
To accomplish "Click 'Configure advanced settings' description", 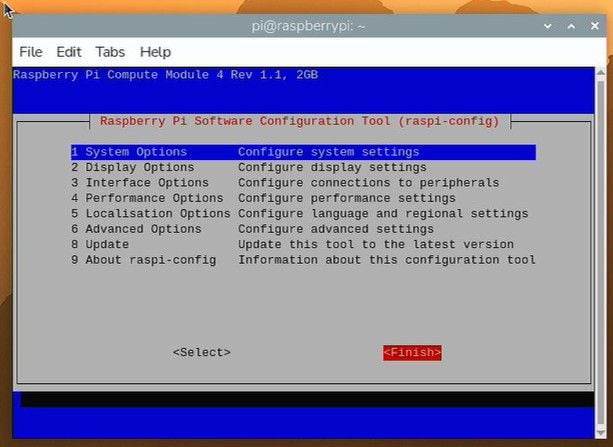I will [x=336, y=229].
